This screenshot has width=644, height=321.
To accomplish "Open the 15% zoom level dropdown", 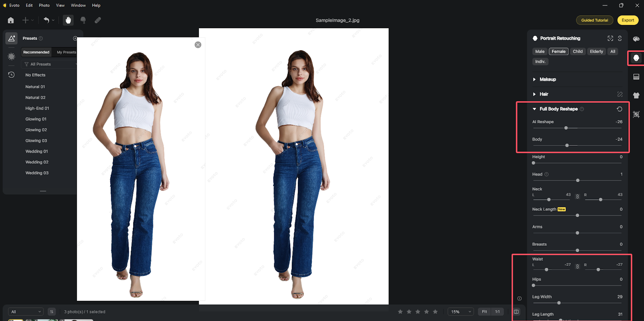I will (460, 312).
